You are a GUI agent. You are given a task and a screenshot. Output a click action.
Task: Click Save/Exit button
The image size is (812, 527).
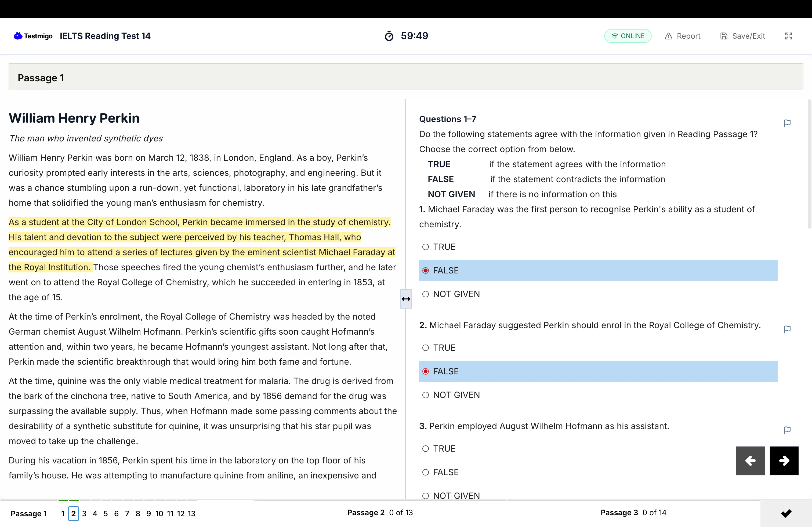[x=742, y=36]
